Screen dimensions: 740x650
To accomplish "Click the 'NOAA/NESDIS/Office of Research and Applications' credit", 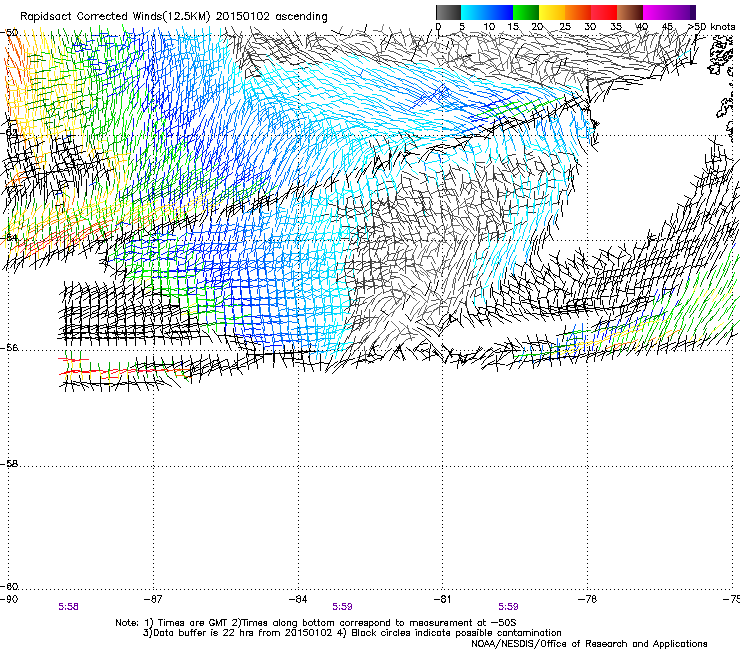I will tap(589, 644).
